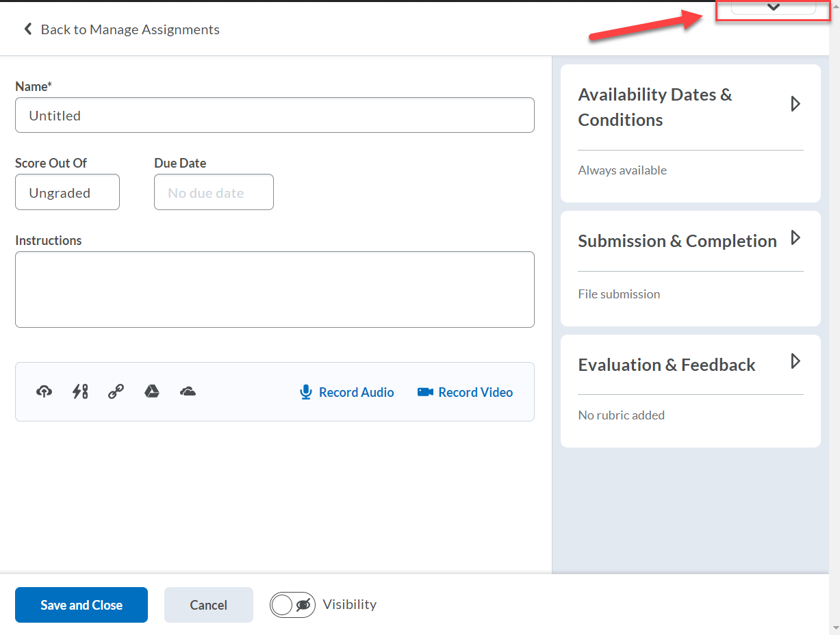The width and height of the screenshot is (840, 635).
Task: Click the Name field showing Untitled
Action: 274,115
